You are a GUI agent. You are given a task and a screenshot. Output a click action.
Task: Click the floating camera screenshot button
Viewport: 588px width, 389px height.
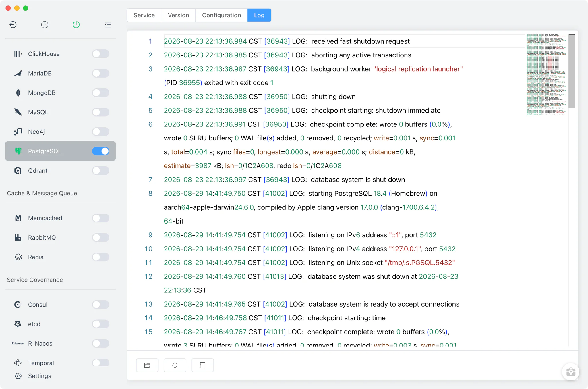570,372
